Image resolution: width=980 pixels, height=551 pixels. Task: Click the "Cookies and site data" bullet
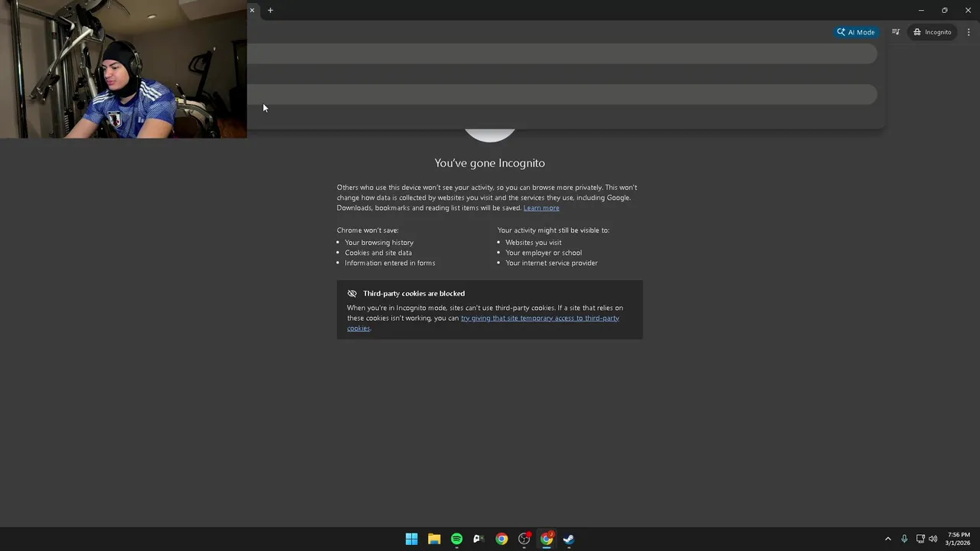tap(378, 253)
